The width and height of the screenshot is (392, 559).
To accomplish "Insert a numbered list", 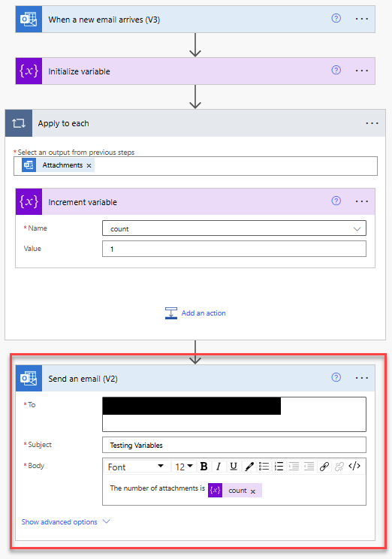I will pyautogui.click(x=279, y=467).
